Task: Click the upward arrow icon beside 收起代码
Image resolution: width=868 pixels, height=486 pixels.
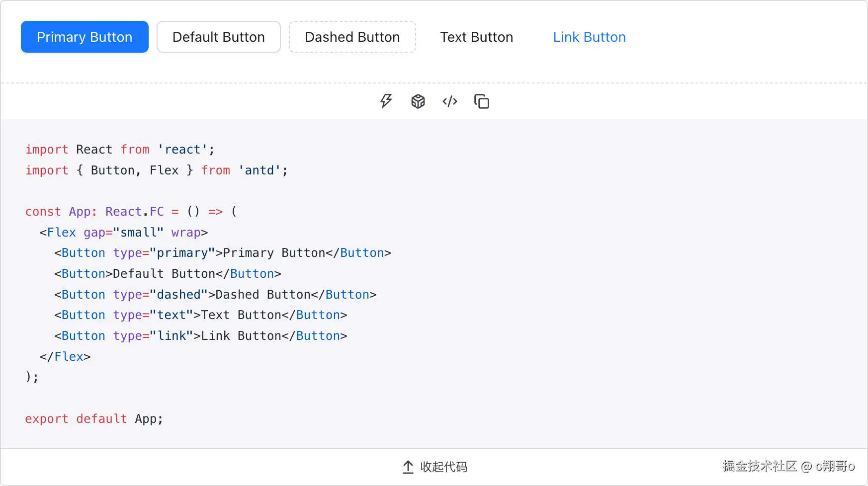Action: click(408, 467)
